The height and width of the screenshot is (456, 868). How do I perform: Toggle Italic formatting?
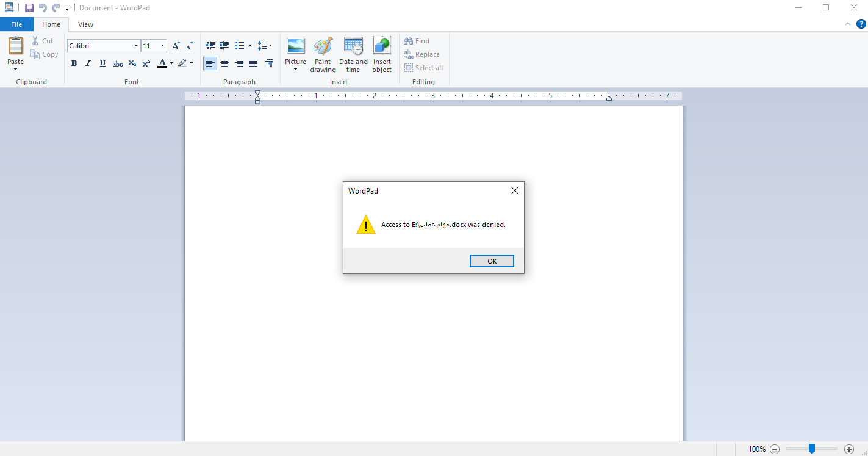(x=88, y=63)
